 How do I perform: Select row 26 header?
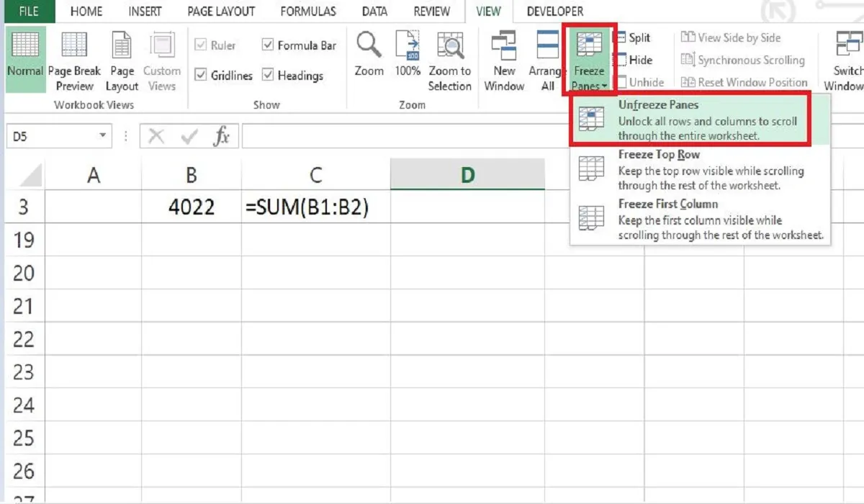24,472
